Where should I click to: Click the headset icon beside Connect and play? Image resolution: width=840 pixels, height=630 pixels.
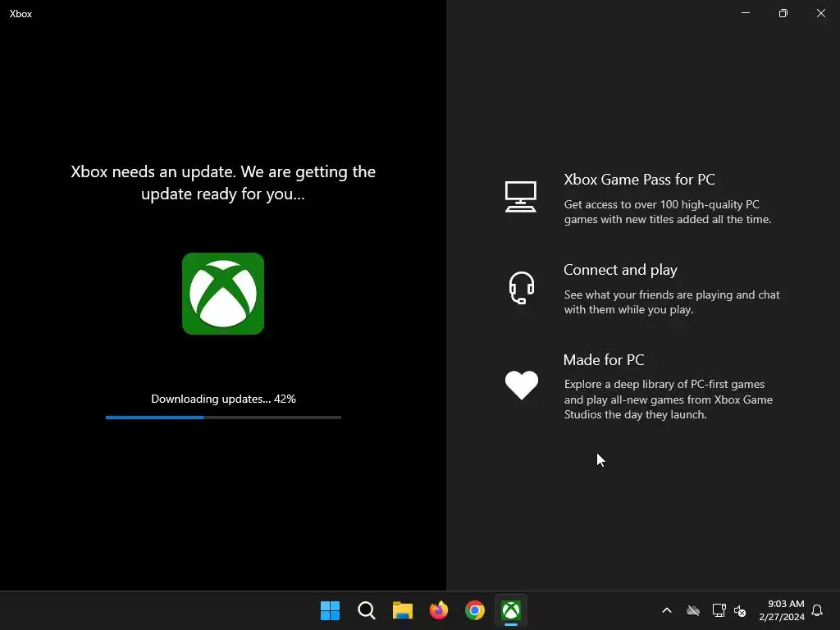coord(521,288)
